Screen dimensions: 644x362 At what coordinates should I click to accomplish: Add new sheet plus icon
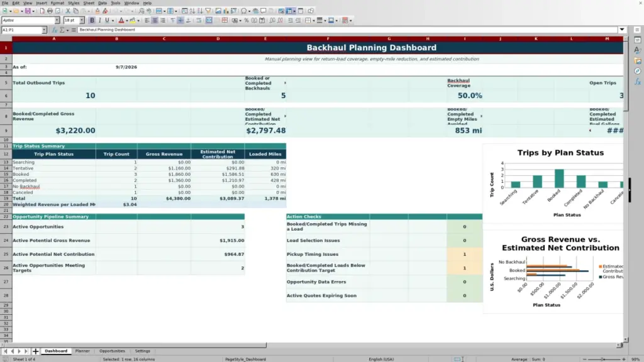tap(35, 351)
